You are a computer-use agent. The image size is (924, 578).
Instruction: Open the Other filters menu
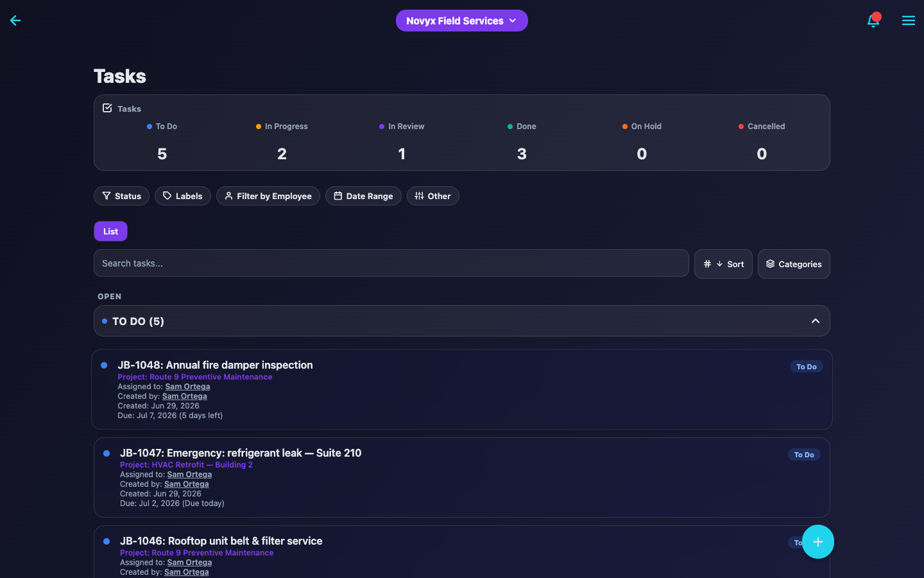click(433, 196)
